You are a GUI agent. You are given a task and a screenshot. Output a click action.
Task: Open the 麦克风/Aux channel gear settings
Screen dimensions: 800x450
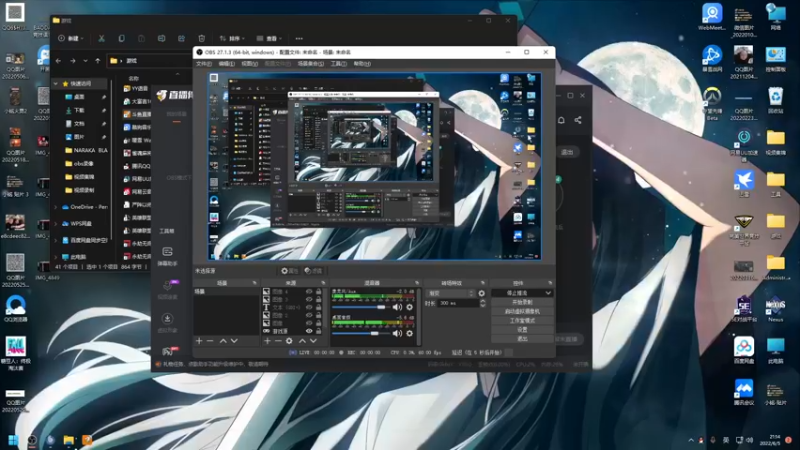[x=409, y=307]
